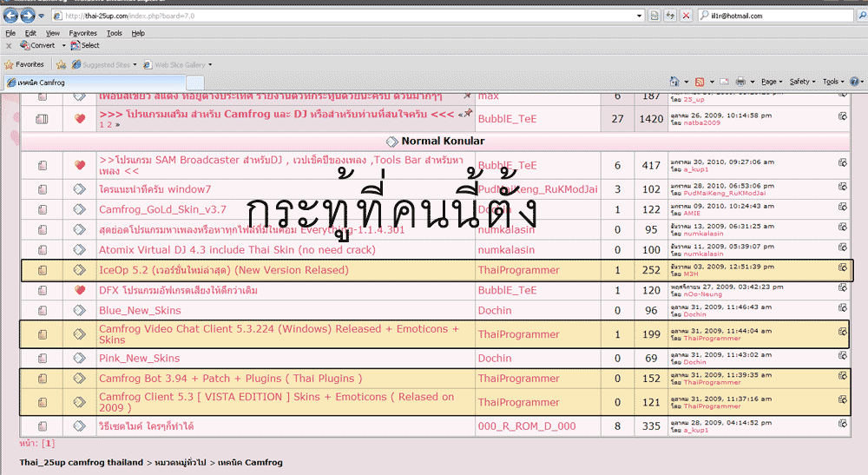This screenshot has width=868, height=475.
Task: Open วิธีเซตไมค์ ใครๆก็ทำได้ topic
Action: point(146,426)
